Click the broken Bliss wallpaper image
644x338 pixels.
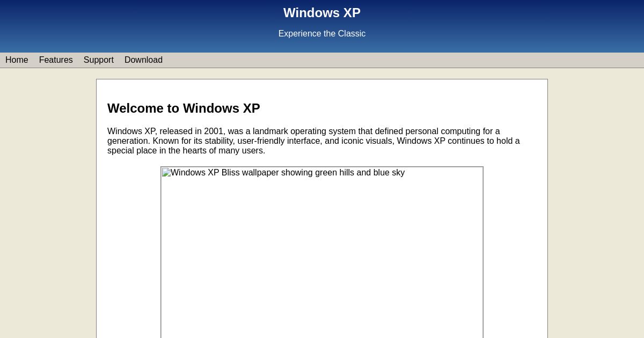(x=322, y=252)
